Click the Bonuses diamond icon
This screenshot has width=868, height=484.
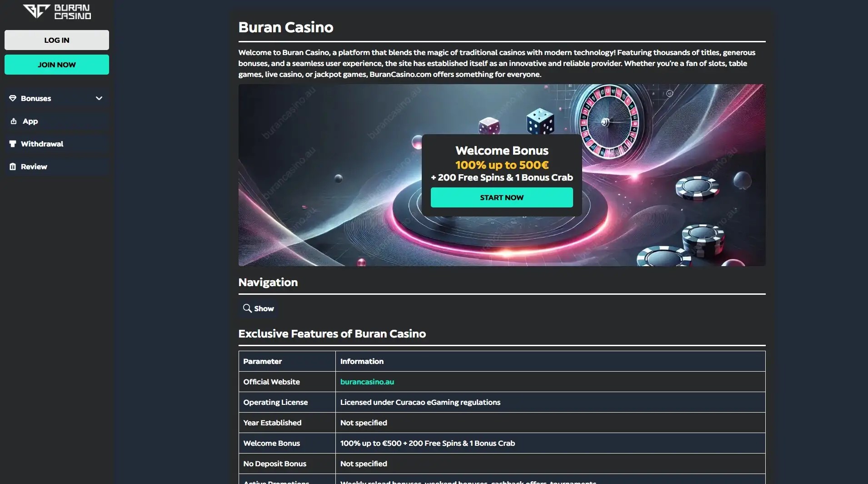point(13,98)
